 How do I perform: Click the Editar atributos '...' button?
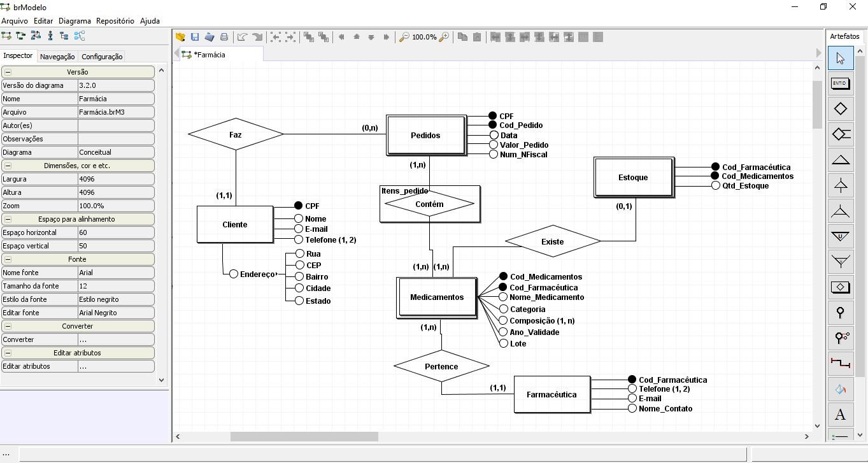116,366
